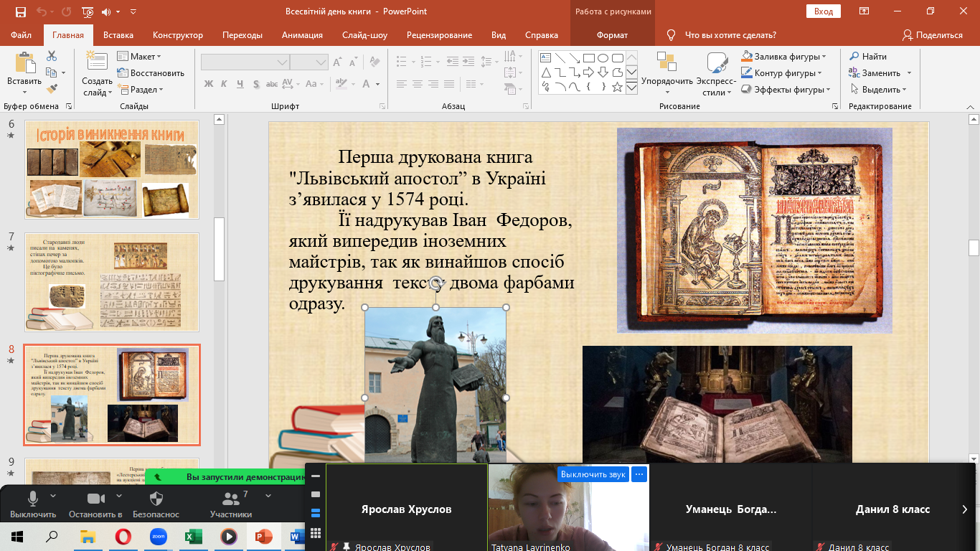Click the Find (Найти) magnifier button
Screen dimensions: 980x551
(868, 57)
